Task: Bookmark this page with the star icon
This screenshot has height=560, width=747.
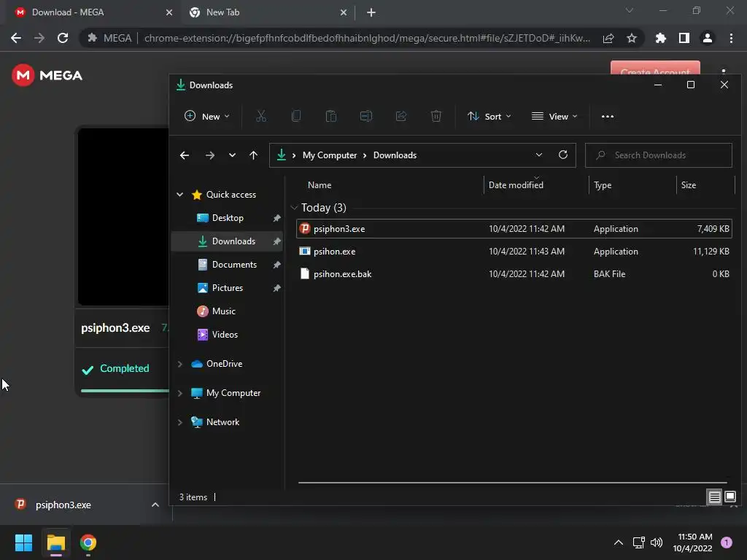Action: tap(632, 38)
